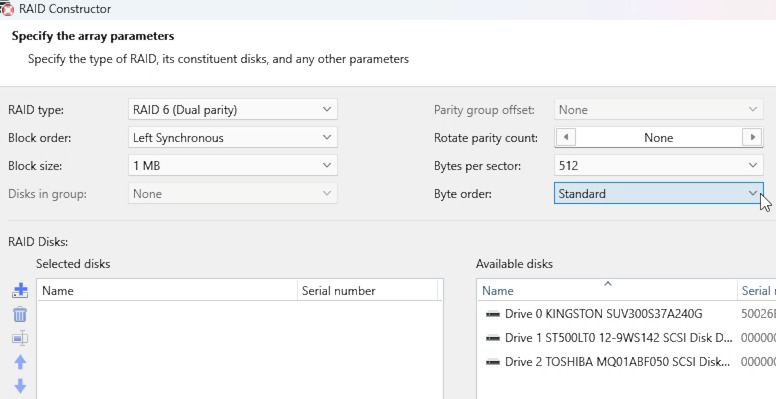Image resolution: width=776 pixels, height=399 pixels.
Task: Click the Byte order label
Action: pyautogui.click(x=463, y=194)
